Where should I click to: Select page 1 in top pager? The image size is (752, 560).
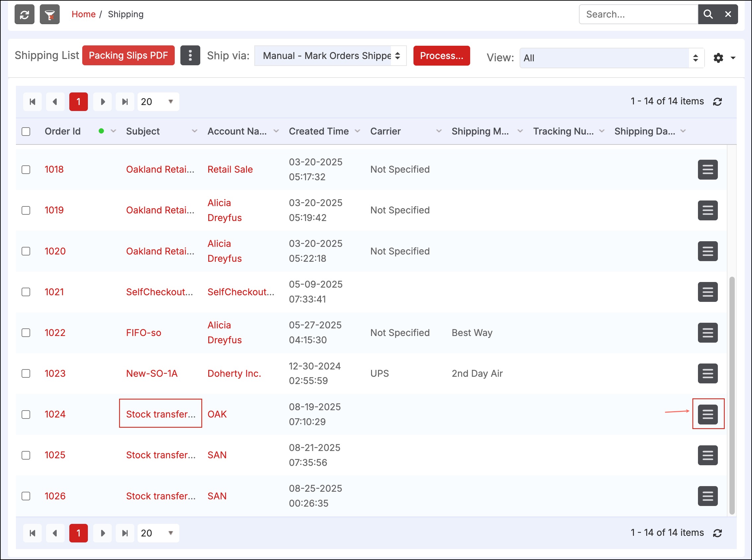coord(78,102)
